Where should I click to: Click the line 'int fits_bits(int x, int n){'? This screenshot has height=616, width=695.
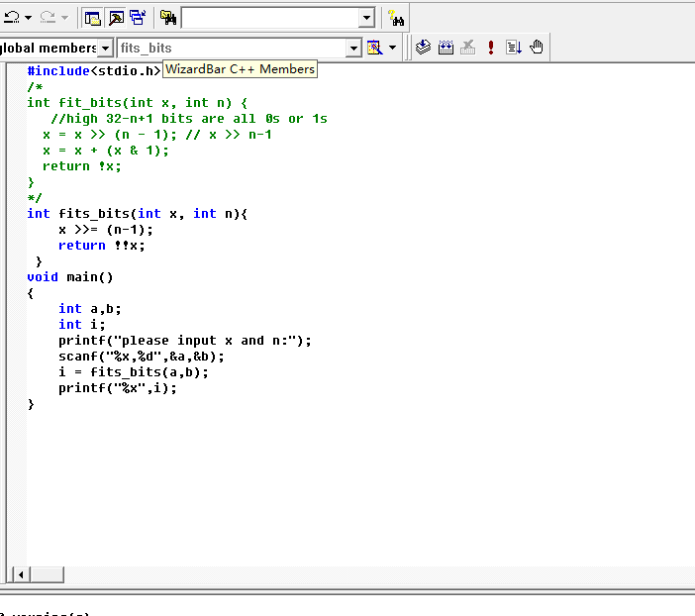(138, 214)
